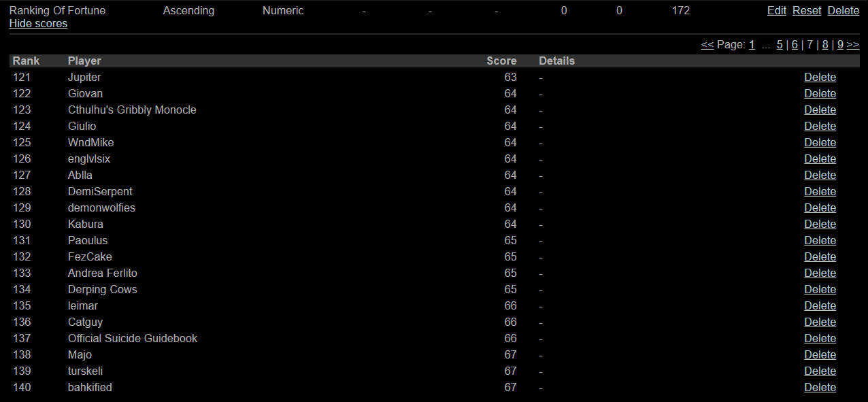Delete the Ranking Of Fortune leaderboard
Screen dimensions: 868x402
coord(844,11)
